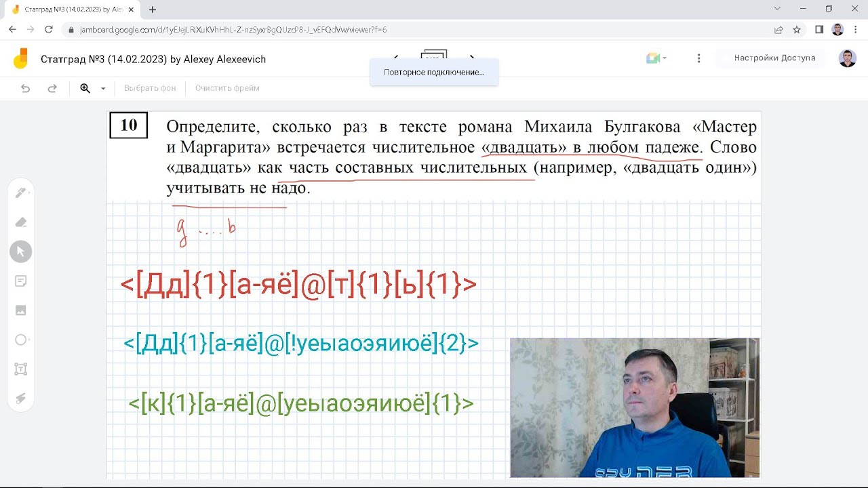Click the Повторное подключение notification

coord(434,72)
